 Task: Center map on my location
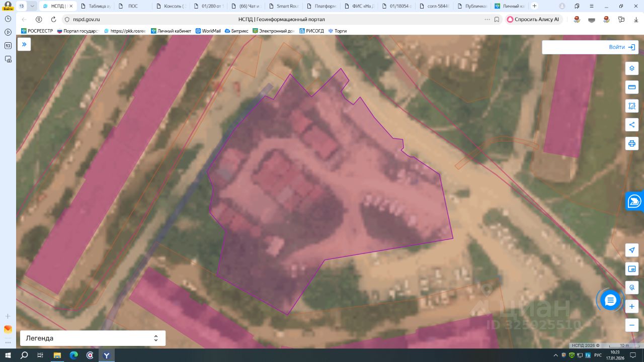pyautogui.click(x=632, y=250)
